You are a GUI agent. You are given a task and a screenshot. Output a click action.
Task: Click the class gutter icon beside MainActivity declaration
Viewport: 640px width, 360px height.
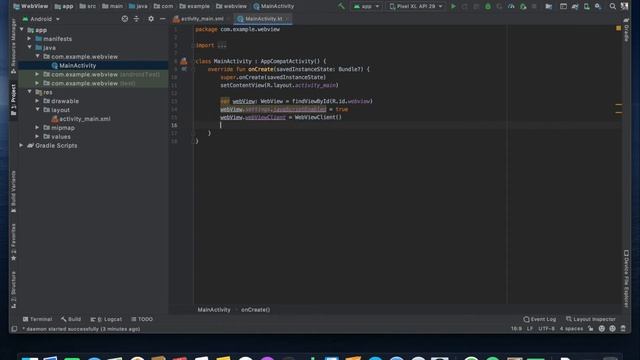184,61
